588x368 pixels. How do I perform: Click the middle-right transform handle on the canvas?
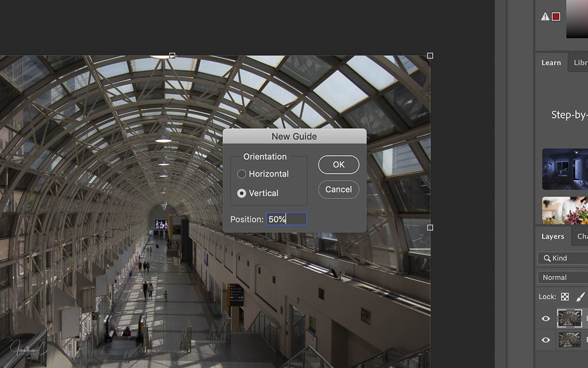point(430,228)
